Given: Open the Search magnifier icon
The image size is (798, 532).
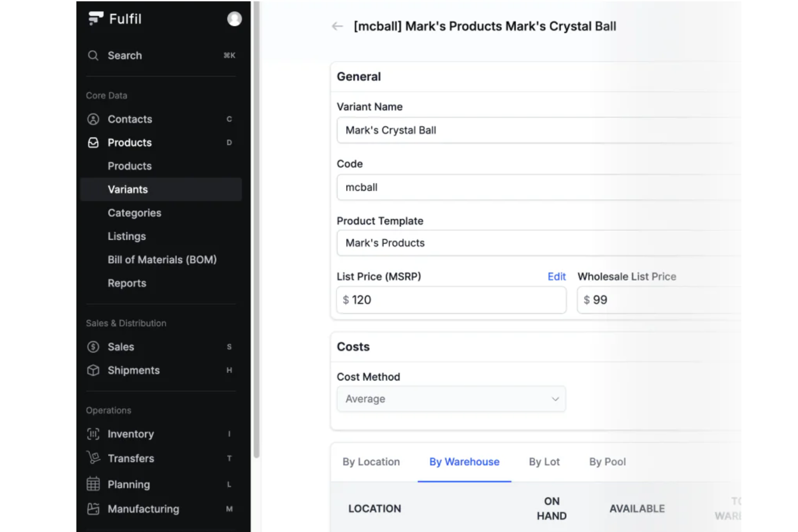Looking at the screenshot, I should tap(93, 56).
